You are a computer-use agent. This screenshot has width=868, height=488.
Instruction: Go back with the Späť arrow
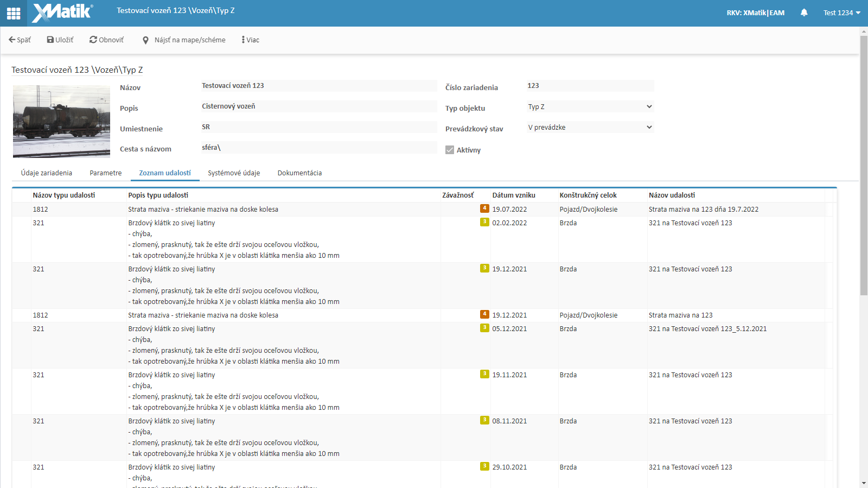(12, 40)
